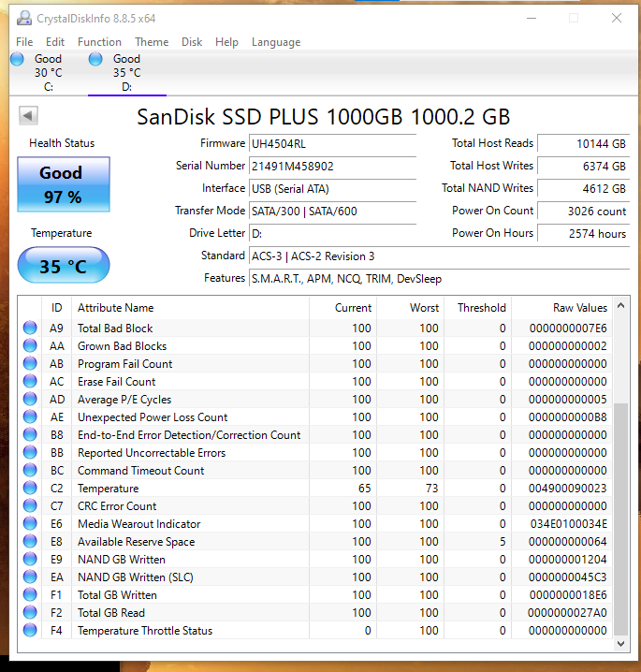
Task: Click the Drive Letter field
Action: 332,234
